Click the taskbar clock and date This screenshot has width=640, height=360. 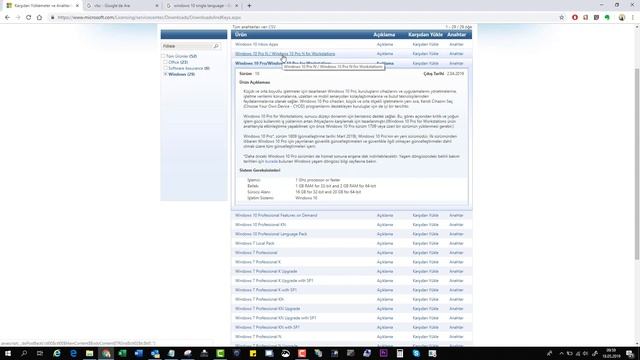(x=611, y=353)
